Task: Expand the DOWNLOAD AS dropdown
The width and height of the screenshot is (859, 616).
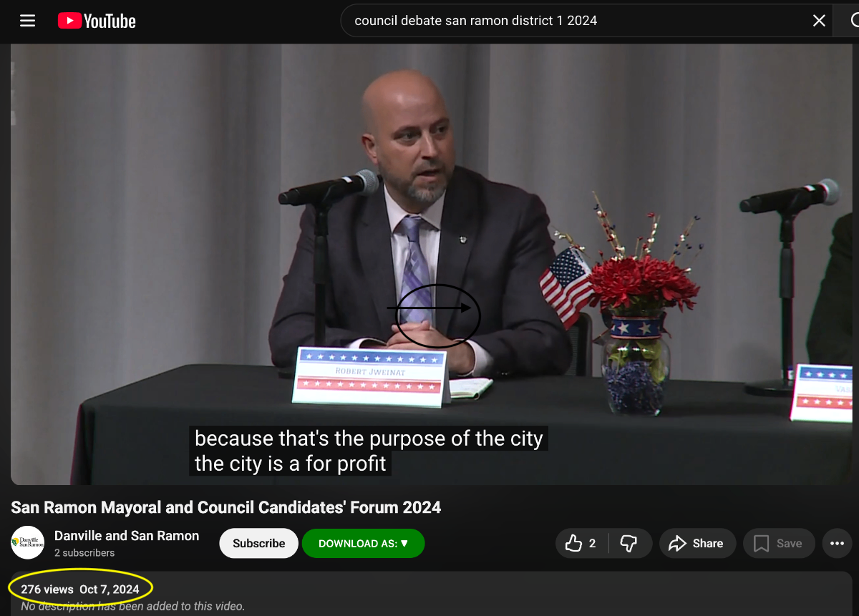Action: [363, 544]
